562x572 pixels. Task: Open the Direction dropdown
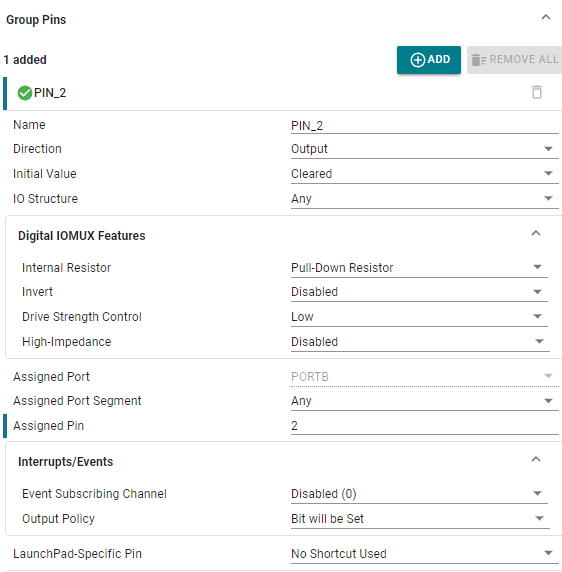click(425, 149)
